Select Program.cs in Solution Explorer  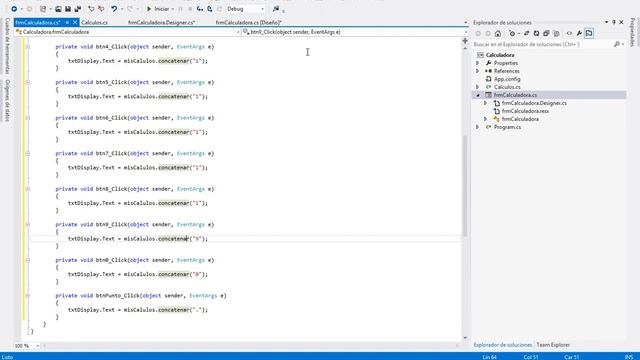point(507,127)
